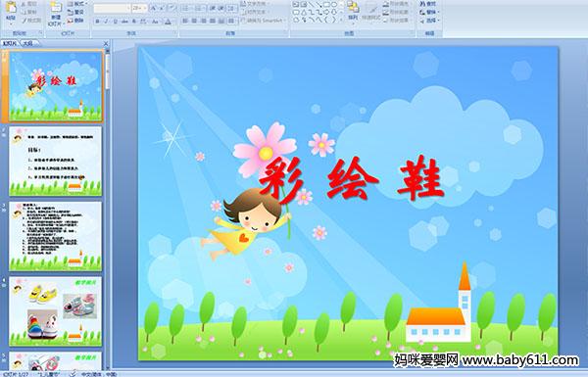Toggle bold formatting
This screenshot has height=377, width=588.
97,22
